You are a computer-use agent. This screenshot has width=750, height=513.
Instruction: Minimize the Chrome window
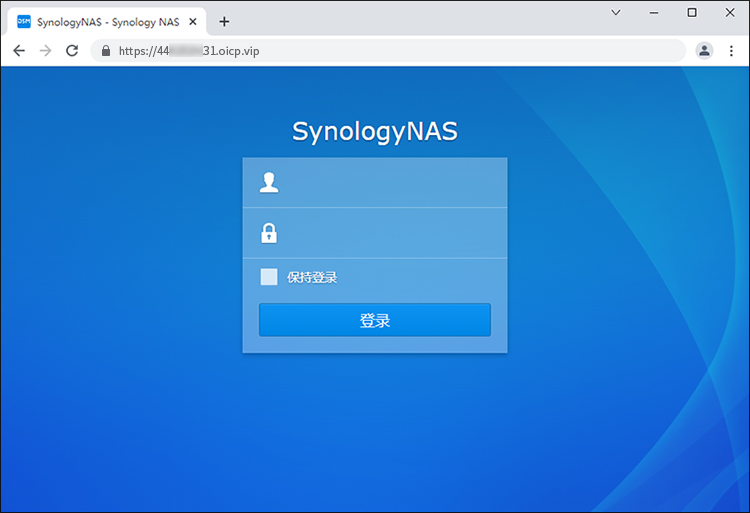[x=654, y=13]
